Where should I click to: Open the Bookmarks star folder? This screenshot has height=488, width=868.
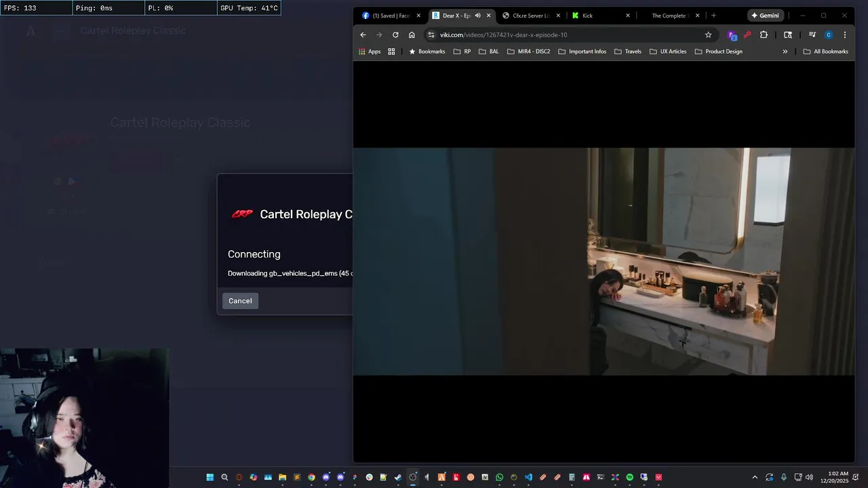pos(427,52)
